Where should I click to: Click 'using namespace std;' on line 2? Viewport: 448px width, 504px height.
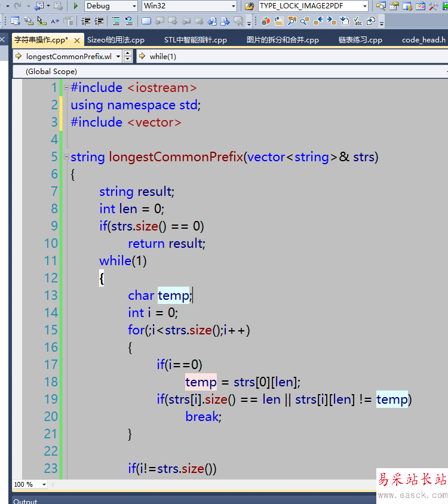point(136,105)
